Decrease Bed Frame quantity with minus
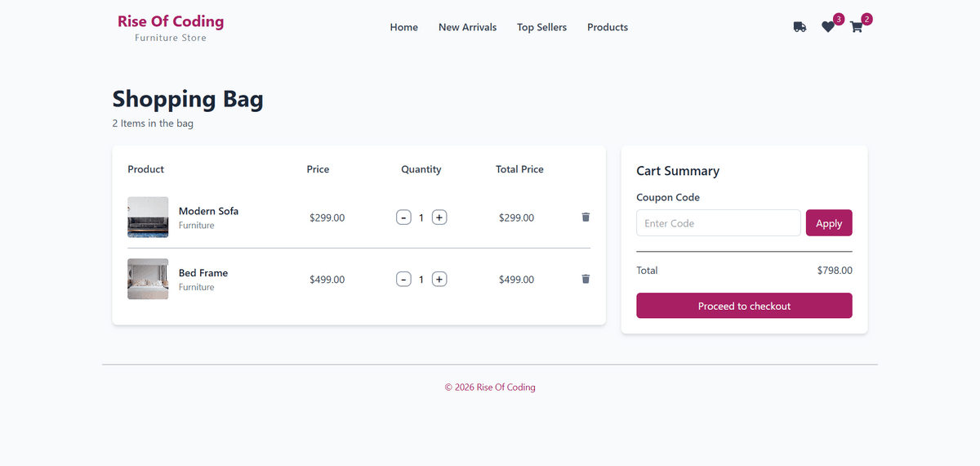The image size is (980, 466). pyautogui.click(x=403, y=280)
